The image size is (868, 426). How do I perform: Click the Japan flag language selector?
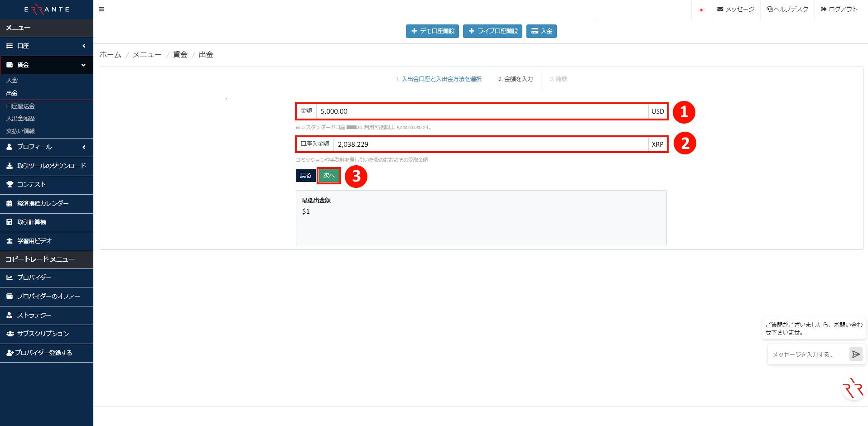701,9
